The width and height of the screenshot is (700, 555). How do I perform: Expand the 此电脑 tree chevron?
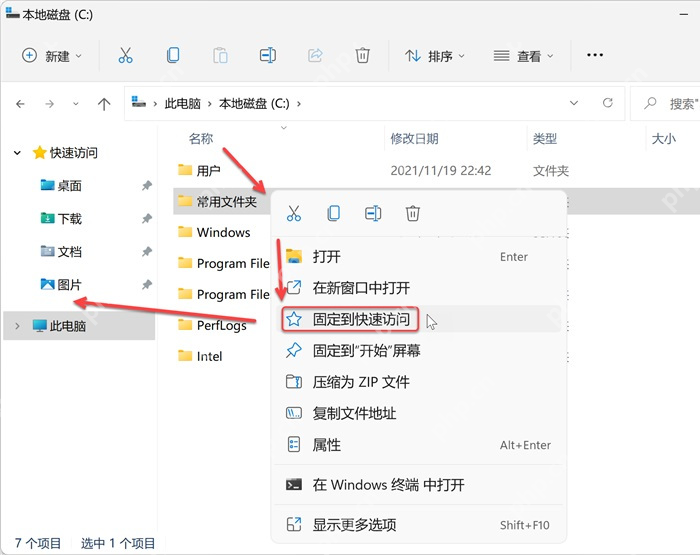point(17,326)
